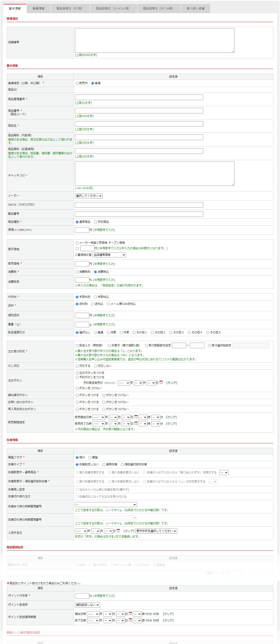Open calendar picker for 販売開始日時

tap(136, 417)
